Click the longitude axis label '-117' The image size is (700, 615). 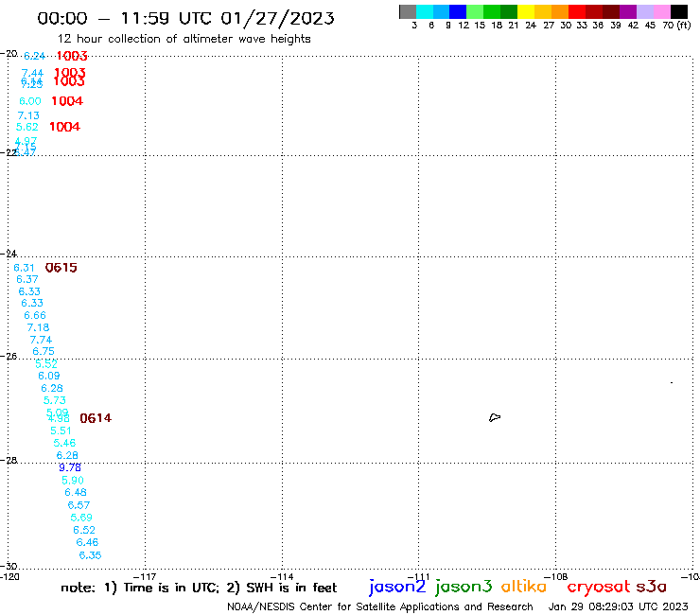pyautogui.click(x=145, y=576)
